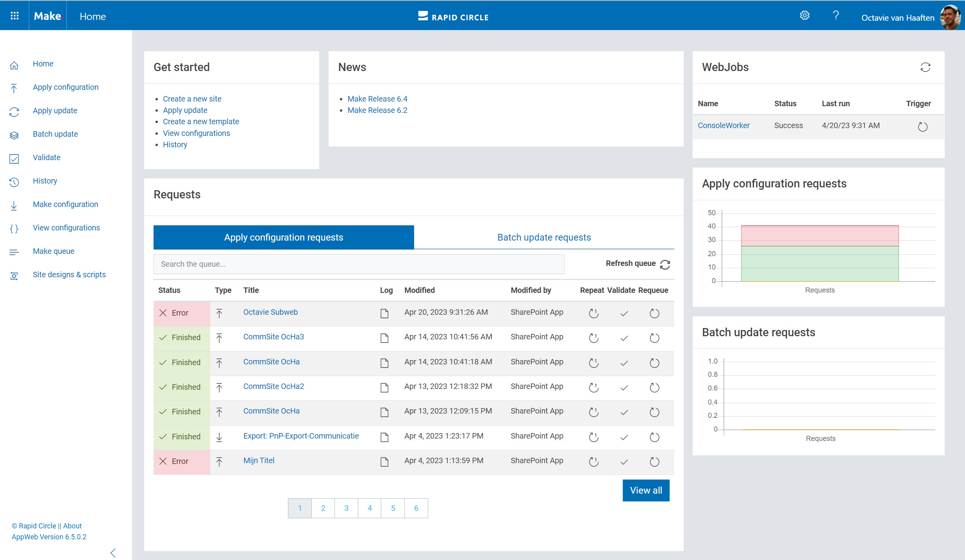Select Site designs & scripts menu item
The width and height of the screenshot is (965, 560).
pos(69,275)
